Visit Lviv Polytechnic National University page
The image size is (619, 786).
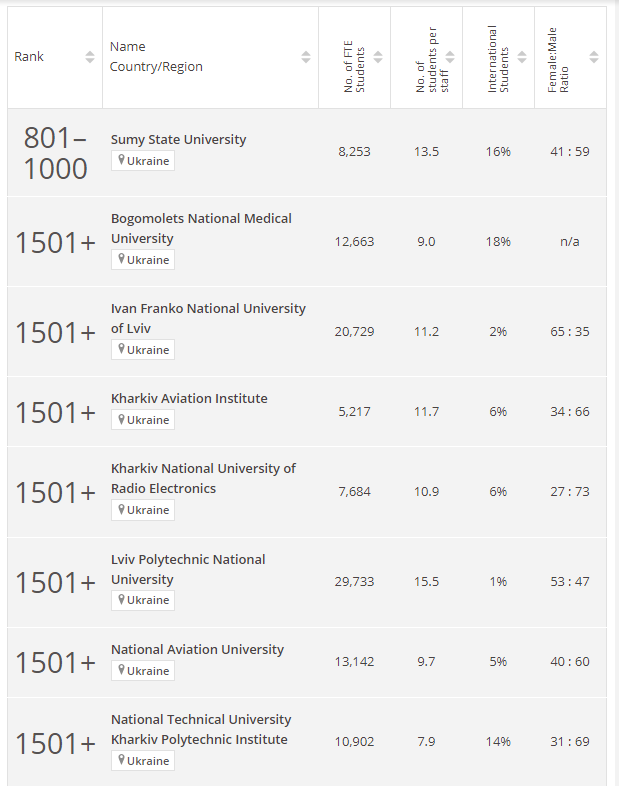(x=188, y=569)
